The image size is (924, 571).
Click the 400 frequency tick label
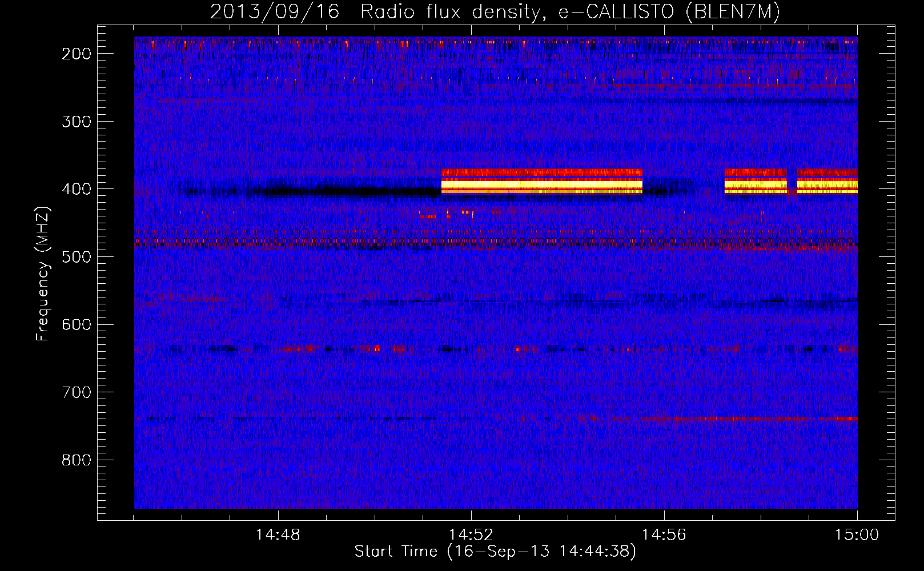pyautogui.click(x=76, y=189)
